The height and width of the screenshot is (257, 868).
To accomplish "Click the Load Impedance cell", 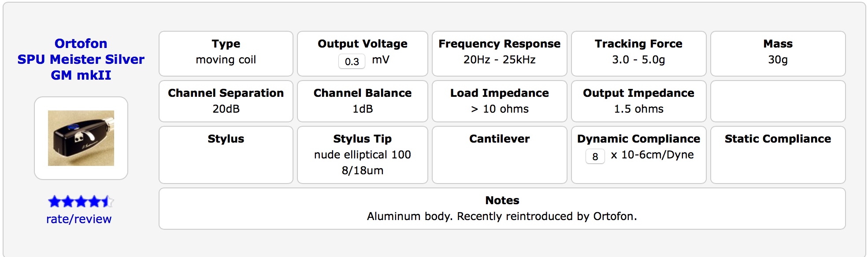I will point(499,101).
